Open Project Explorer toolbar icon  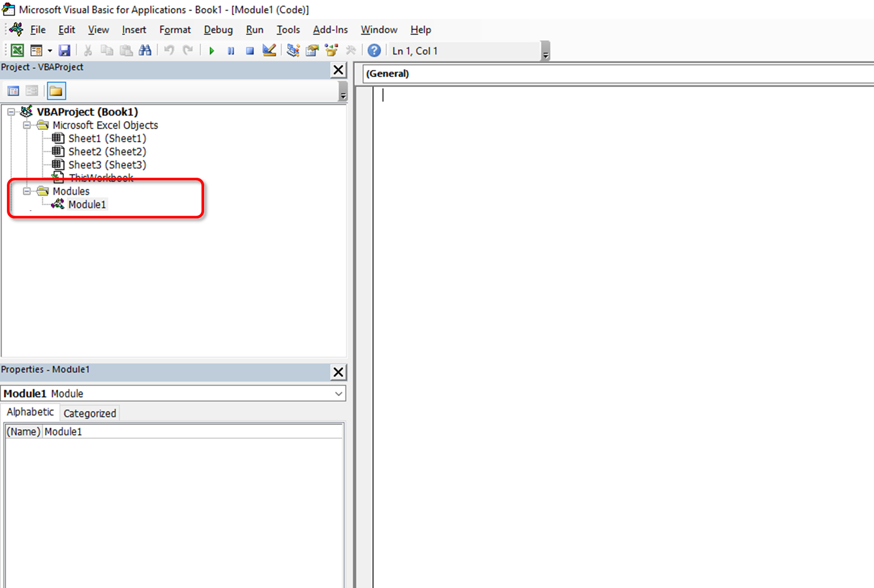click(x=293, y=50)
